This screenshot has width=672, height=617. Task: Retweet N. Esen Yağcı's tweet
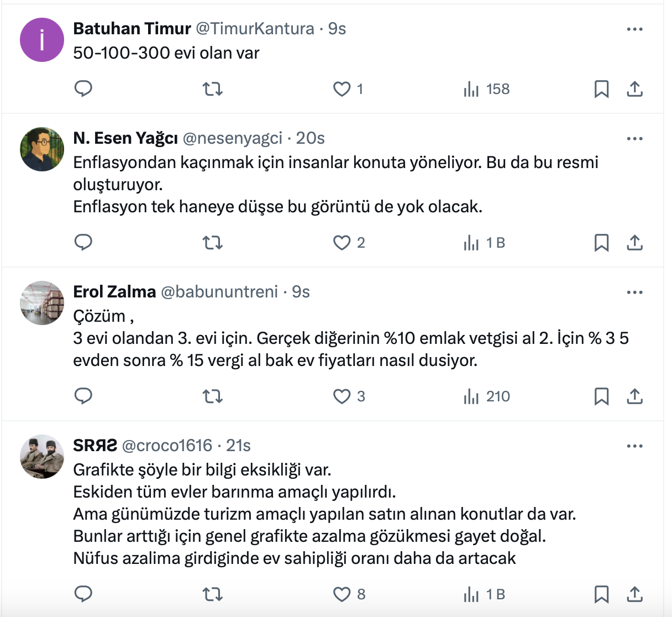point(212,243)
